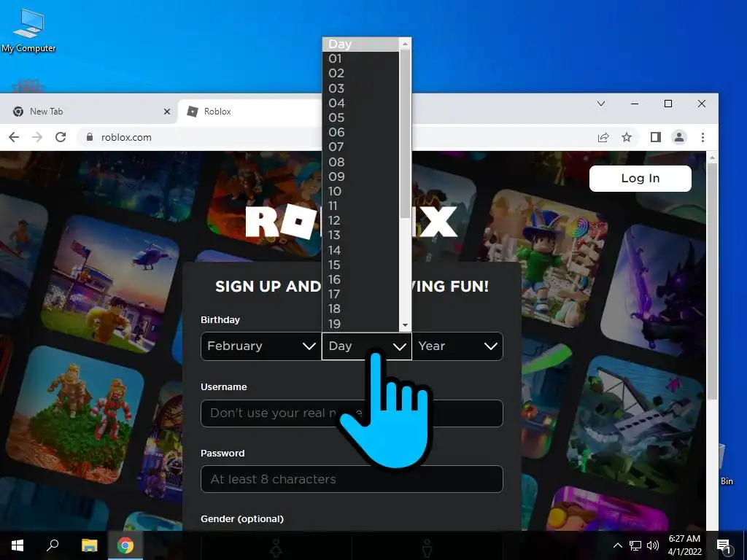Reload the Roblox page
747x560 pixels.
coord(61,137)
